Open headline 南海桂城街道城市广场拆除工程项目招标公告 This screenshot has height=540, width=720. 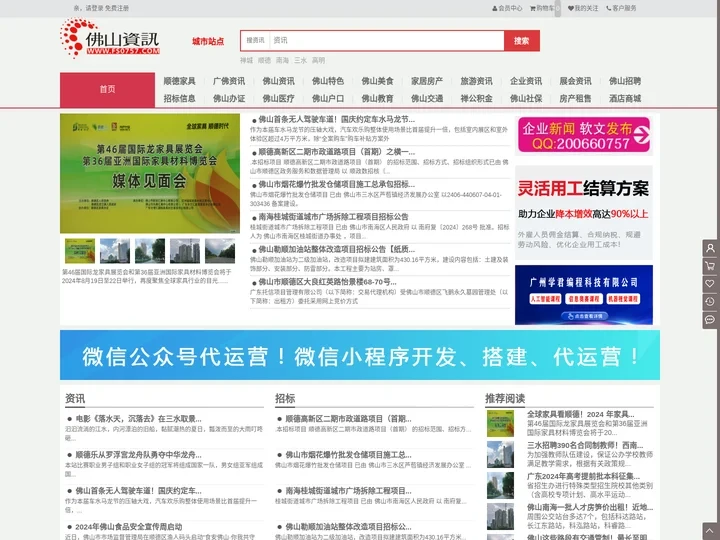coord(333,217)
